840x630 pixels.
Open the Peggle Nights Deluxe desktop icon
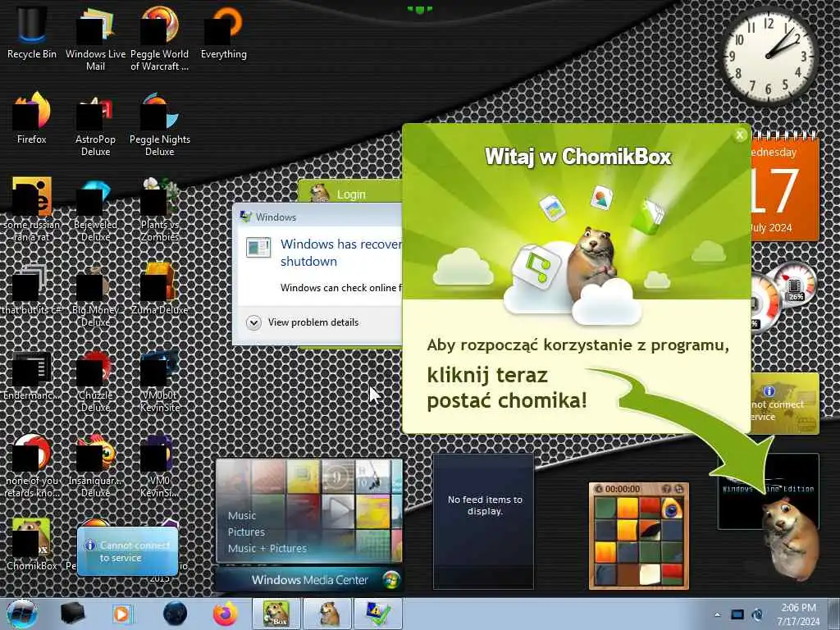pyautogui.click(x=160, y=123)
